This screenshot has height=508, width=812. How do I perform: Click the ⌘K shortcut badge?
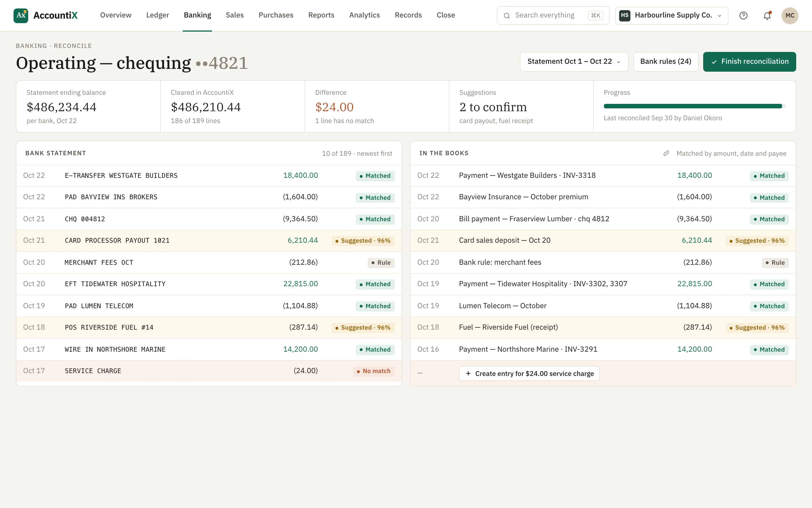point(595,16)
